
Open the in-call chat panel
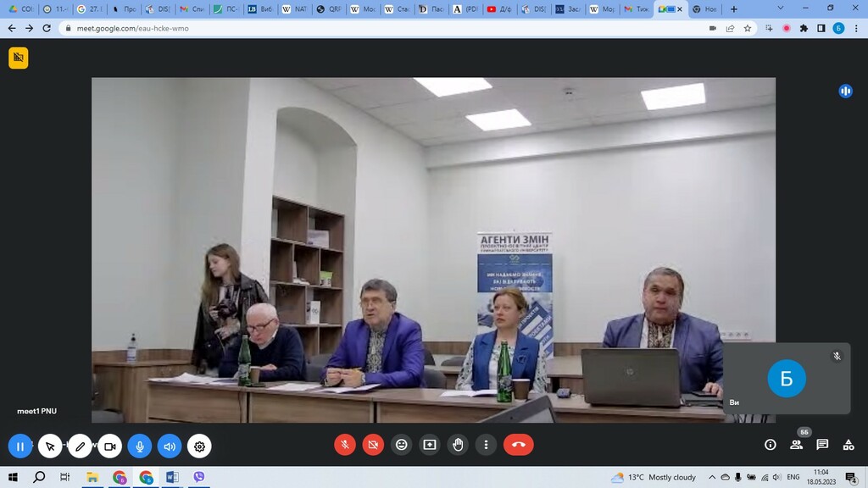(x=822, y=444)
